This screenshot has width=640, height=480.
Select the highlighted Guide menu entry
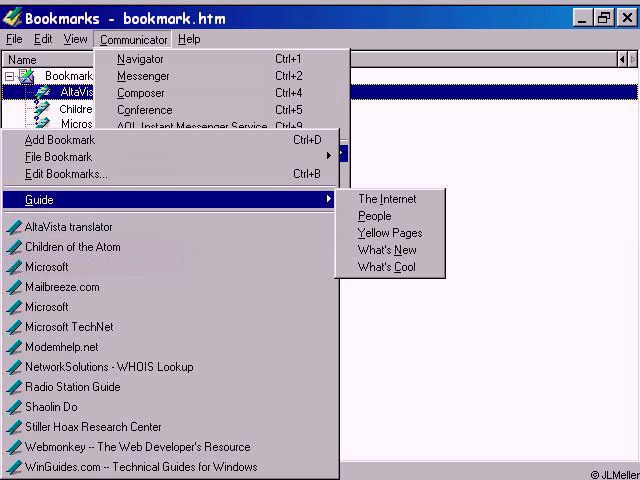tap(169, 200)
